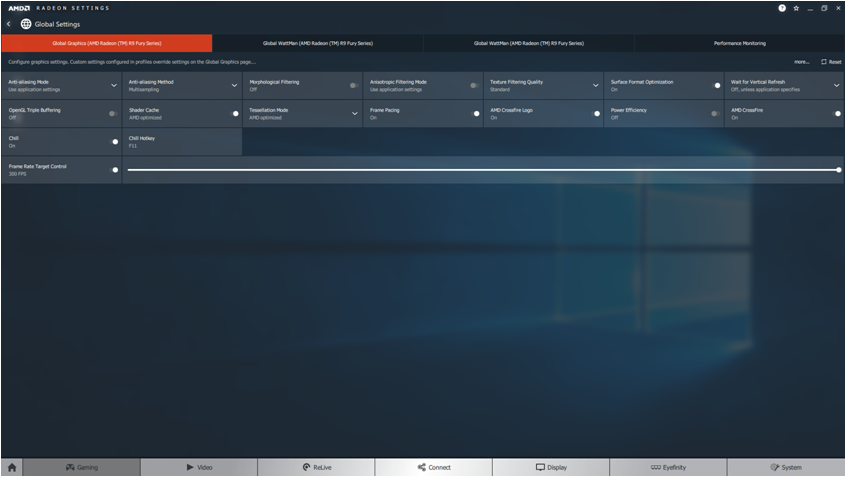Screen dimensions: 846x477
Task: Open the Video section
Action: click(x=199, y=467)
